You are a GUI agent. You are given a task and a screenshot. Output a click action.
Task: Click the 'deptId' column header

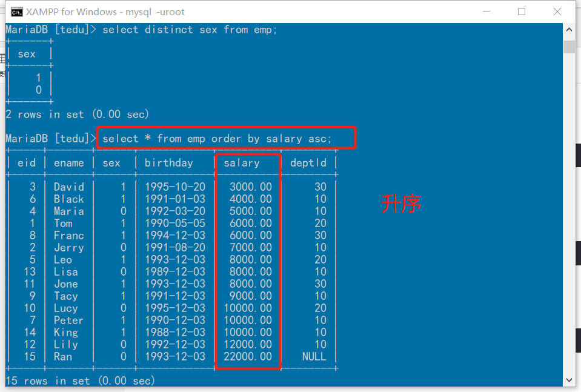[x=308, y=162]
